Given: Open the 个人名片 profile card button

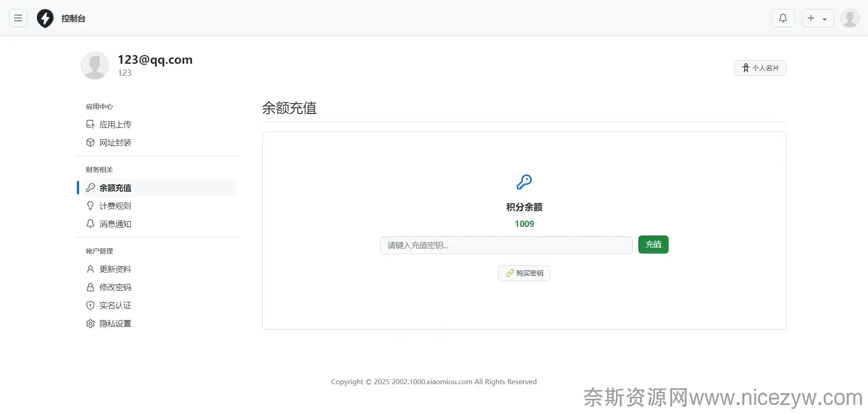Looking at the screenshot, I should (760, 68).
